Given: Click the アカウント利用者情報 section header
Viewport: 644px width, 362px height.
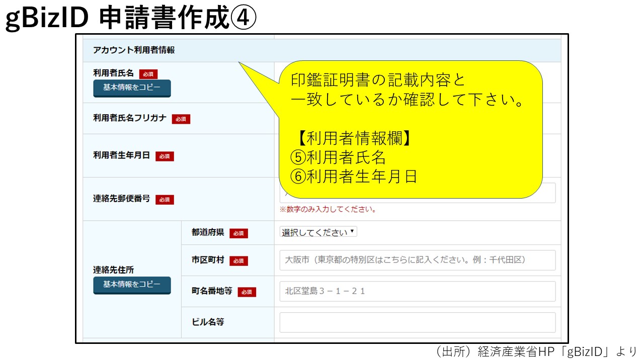Looking at the screenshot, I should coord(134,50).
